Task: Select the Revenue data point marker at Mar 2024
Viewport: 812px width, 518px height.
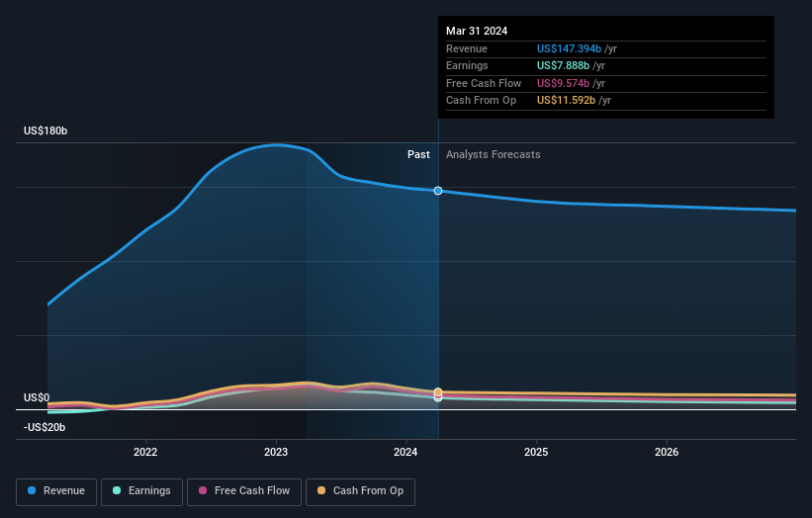Action: (x=438, y=191)
